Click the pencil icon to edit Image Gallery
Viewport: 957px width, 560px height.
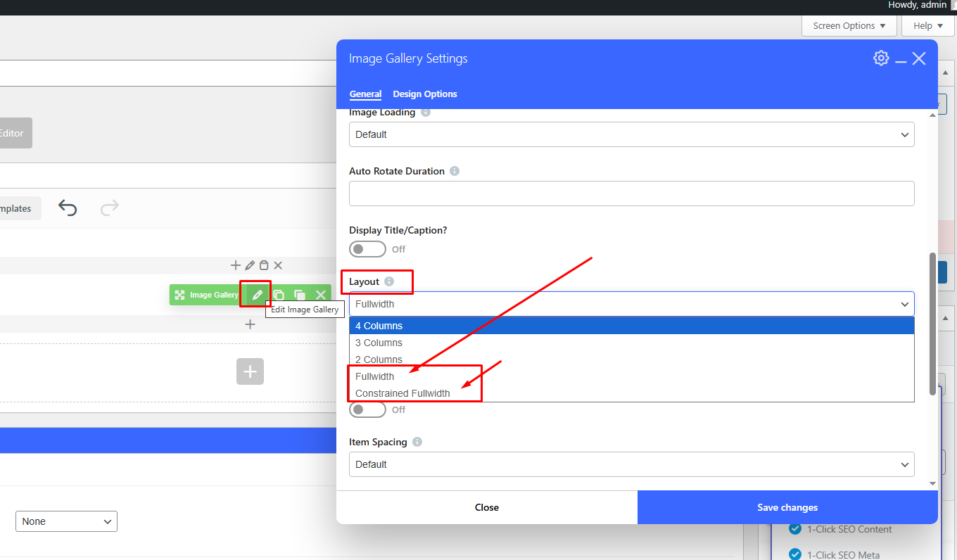point(258,295)
